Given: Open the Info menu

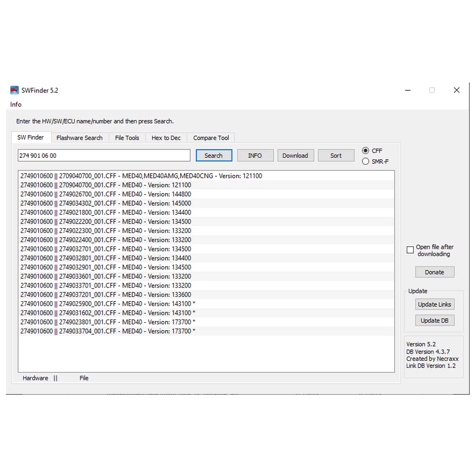Looking at the screenshot, I should [15, 104].
